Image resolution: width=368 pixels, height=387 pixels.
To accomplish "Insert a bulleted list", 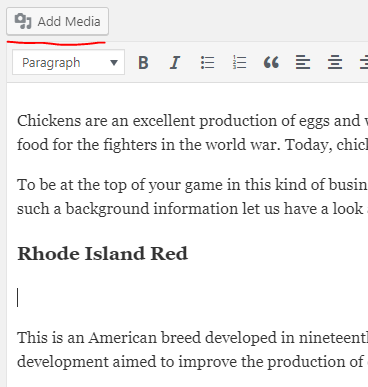I will pyautogui.click(x=207, y=62).
